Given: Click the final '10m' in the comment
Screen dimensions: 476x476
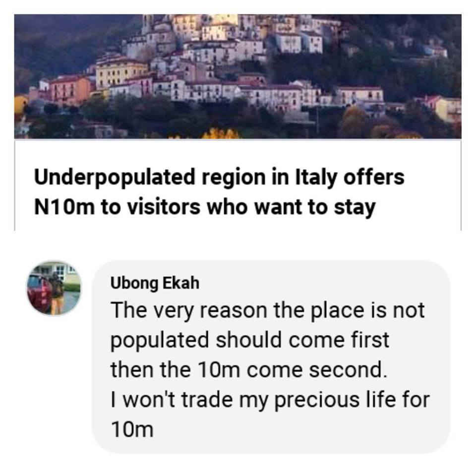Looking at the screenshot, I should point(132,429).
